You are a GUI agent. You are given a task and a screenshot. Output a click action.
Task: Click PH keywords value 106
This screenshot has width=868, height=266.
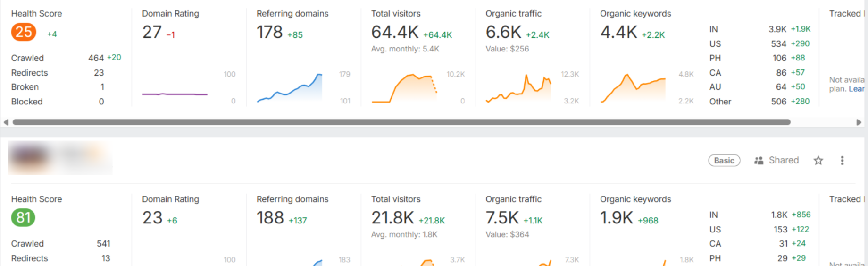[x=779, y=58]
